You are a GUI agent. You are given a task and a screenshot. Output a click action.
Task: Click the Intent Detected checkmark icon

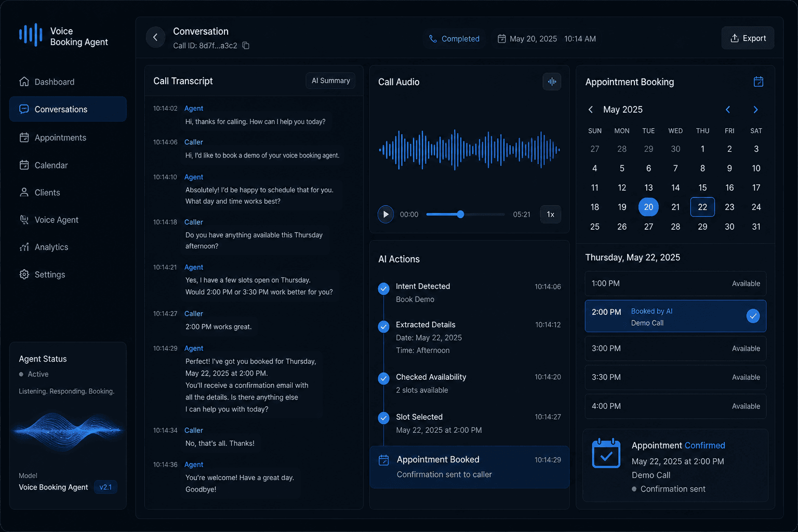(x=383, y=288)
